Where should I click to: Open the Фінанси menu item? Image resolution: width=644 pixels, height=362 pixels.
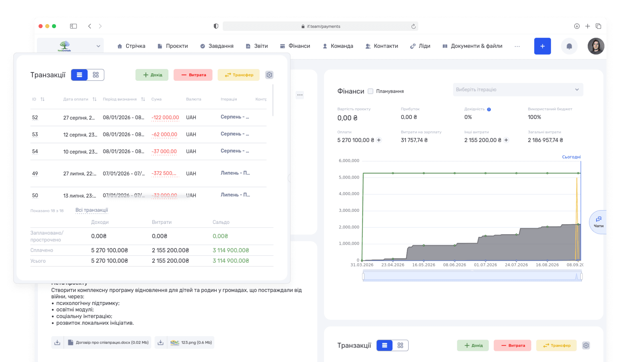click(295, 46)
